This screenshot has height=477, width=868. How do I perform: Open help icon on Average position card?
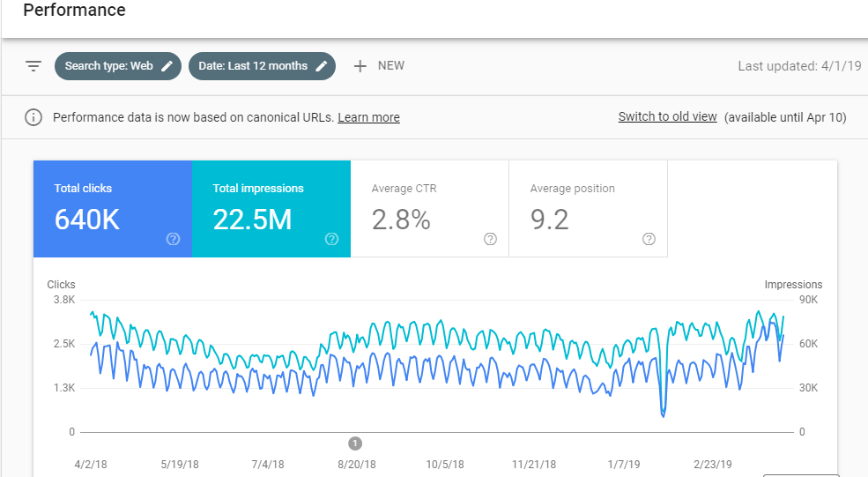pyautogui.click(x=649, y=239)
